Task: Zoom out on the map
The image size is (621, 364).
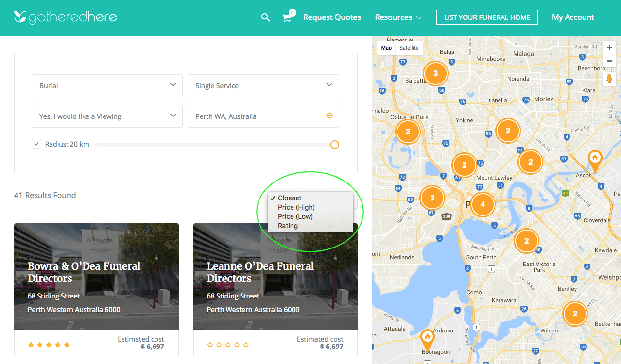Action: click(x=609, y=61)
